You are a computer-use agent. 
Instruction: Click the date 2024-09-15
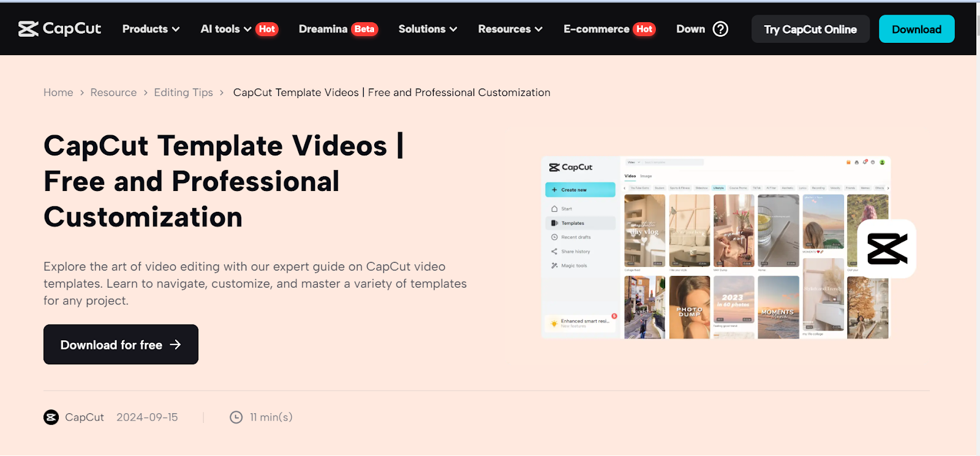(147, 417)
